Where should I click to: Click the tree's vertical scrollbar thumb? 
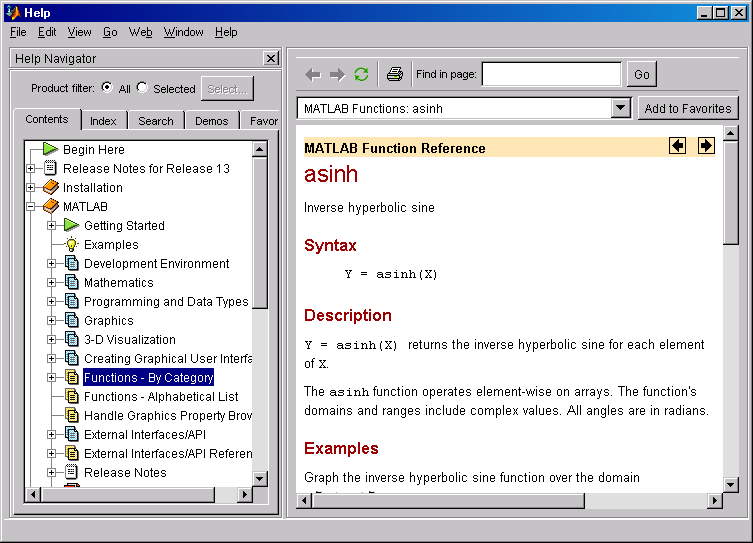259,232
